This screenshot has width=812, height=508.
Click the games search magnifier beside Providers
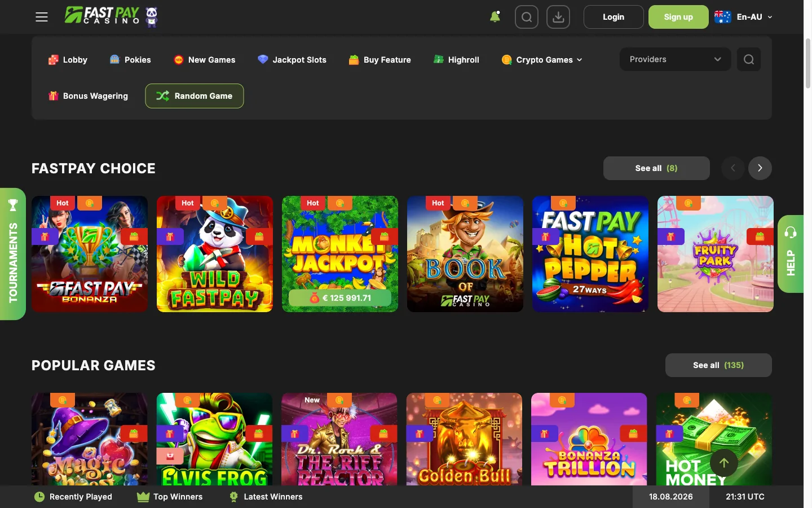coord(749,59)
